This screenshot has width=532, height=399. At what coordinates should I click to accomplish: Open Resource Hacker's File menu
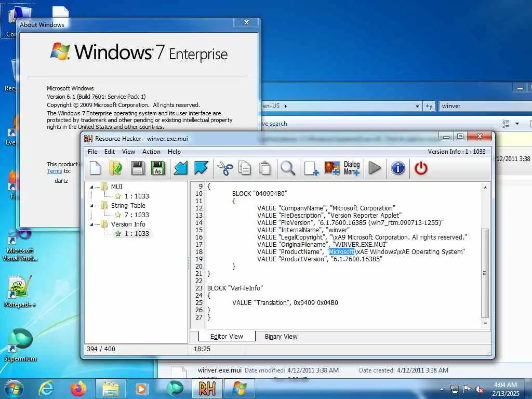coord(92,152)
